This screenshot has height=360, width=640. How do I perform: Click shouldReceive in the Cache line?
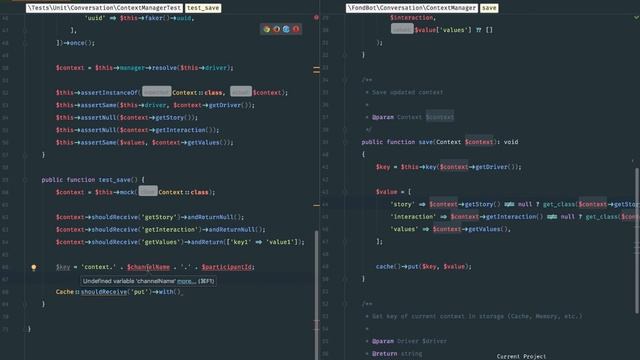click(104, 292)
